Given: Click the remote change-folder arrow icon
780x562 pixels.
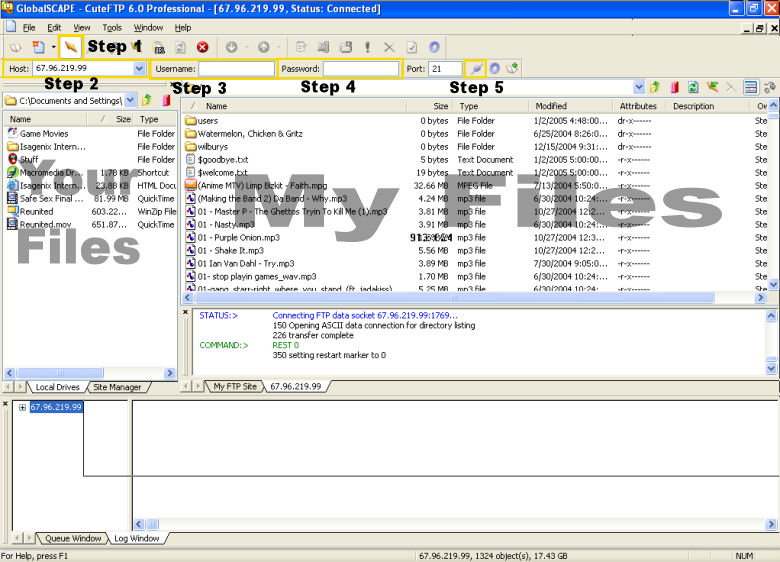Looking at the screenshot, I should click(712, 88).
